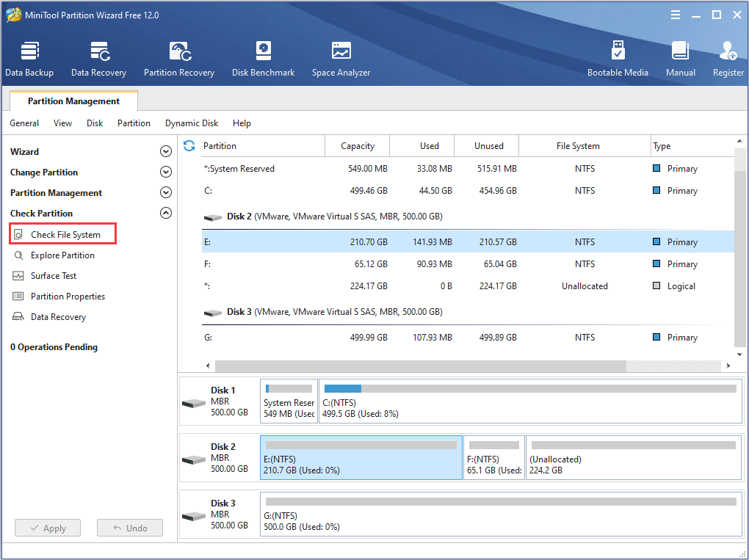Open Explore Partition
749x560 pixels.
[x=64, y=255]
